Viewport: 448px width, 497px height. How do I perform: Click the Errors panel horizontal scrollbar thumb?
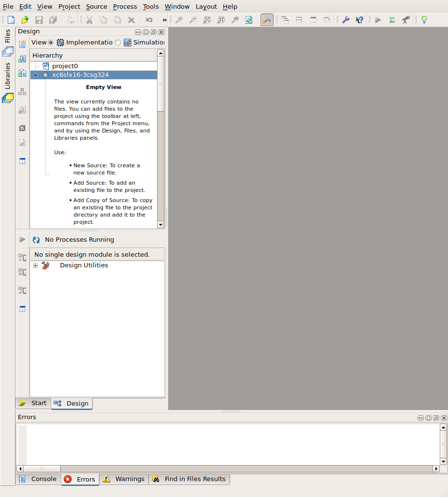tap(42, 468)
